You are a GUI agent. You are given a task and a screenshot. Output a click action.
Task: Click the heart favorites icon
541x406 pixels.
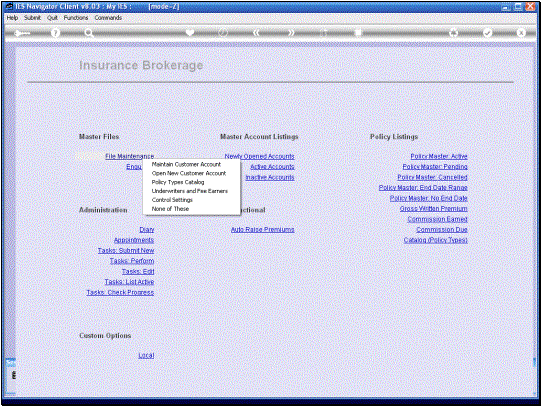point(189,33)
